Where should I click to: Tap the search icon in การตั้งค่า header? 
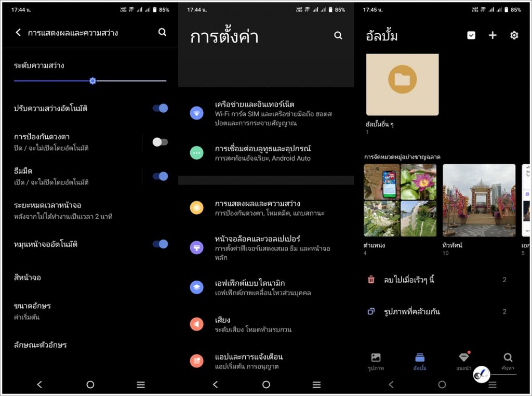(338, 36)
